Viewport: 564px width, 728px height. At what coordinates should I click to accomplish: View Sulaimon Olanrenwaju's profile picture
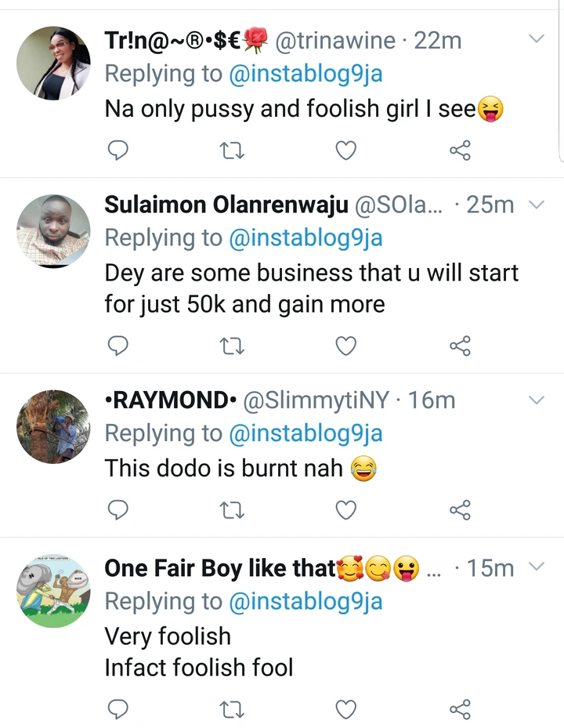[x=53, y=231]
